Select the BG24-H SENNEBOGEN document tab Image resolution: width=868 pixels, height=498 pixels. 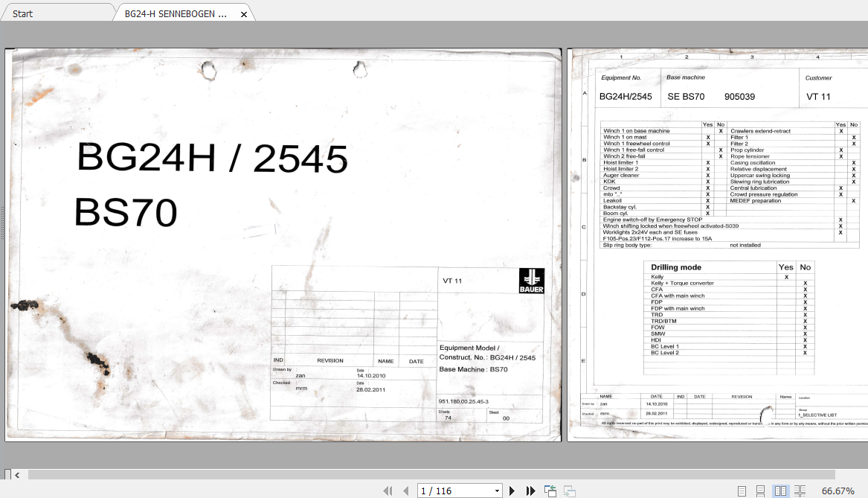[x=175, y=12]
